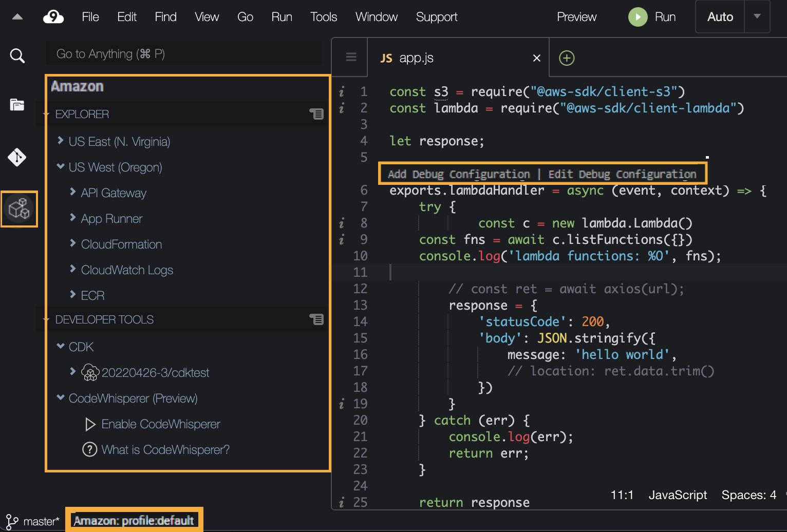Open the AWS Toolkit sidebar icon

coord(19,208)
